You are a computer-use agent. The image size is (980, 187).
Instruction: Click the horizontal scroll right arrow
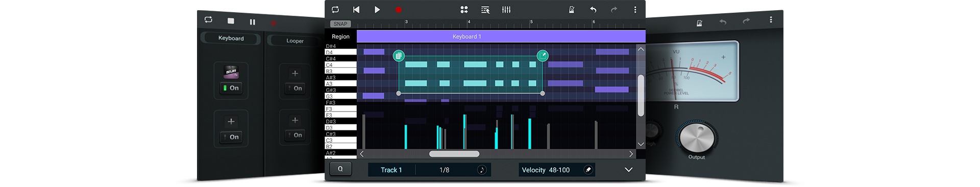coord(631,154)
